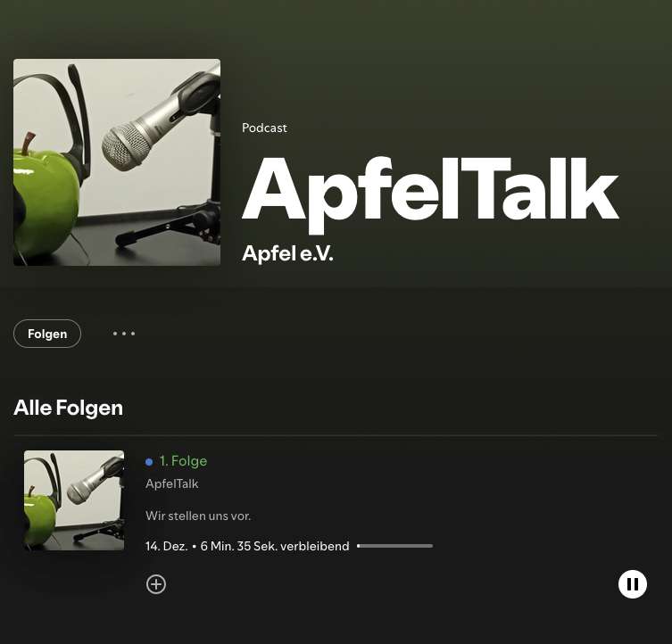This screenshot has height=644, width=672.
Task: Open the Apfel e.V. publisher name
Action: (287, 253)
